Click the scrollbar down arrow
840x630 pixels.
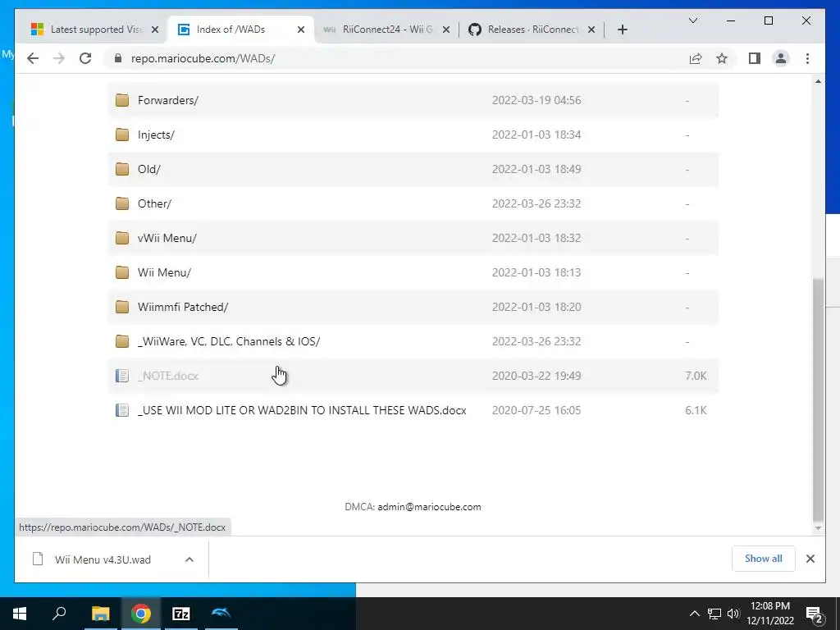[818, 528]
